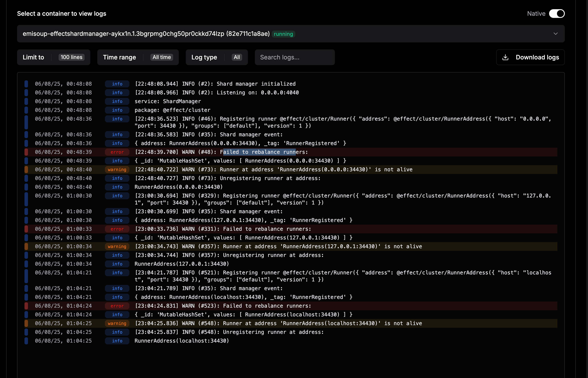The height and width of the screenshot is (378, 588).
Task: Click the warning badge at 01:04:25
Action: click(x=117, y=324)
